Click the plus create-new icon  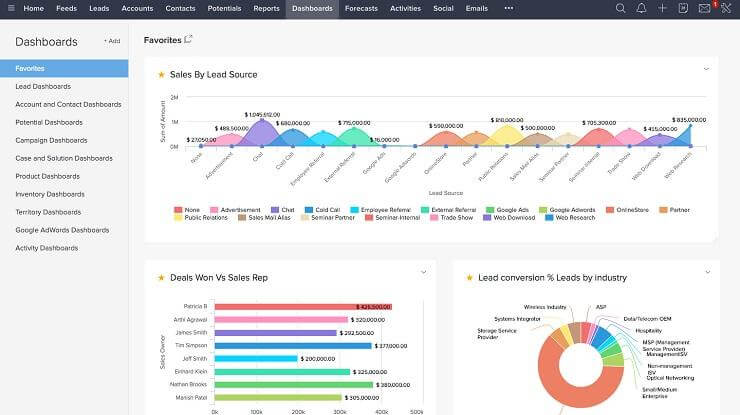662,8
